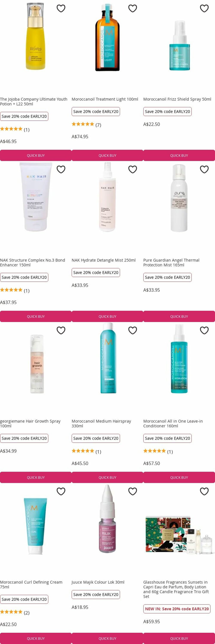Screen dimensions: 215x644
Task: Add Jojoba Ultimate Youth Potion to wishlist
Action: [x=61, y=9]
